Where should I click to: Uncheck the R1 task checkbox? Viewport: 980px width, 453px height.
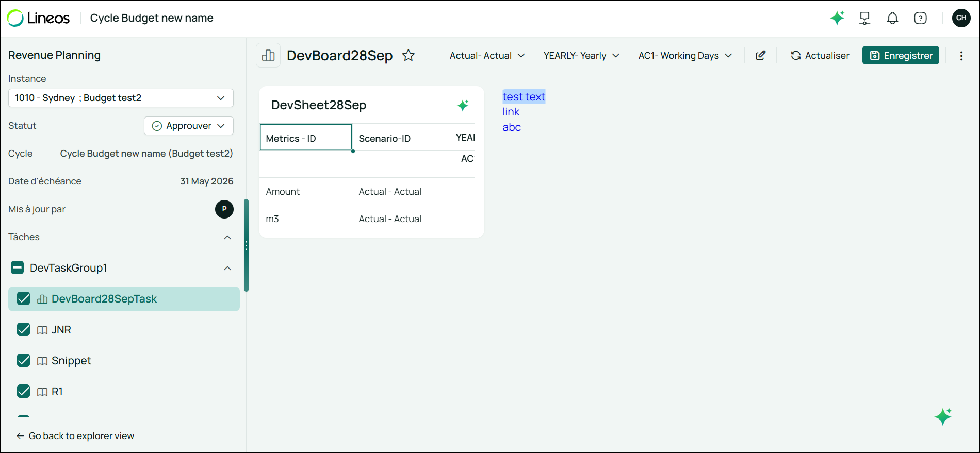pyautogui.click(x=24, y=392)
